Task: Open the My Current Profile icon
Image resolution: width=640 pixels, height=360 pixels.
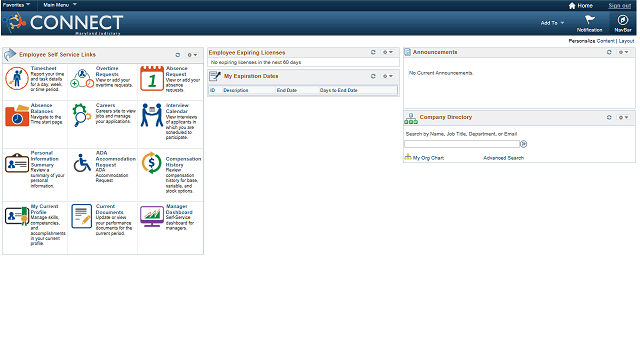Action: coord(17,216)
